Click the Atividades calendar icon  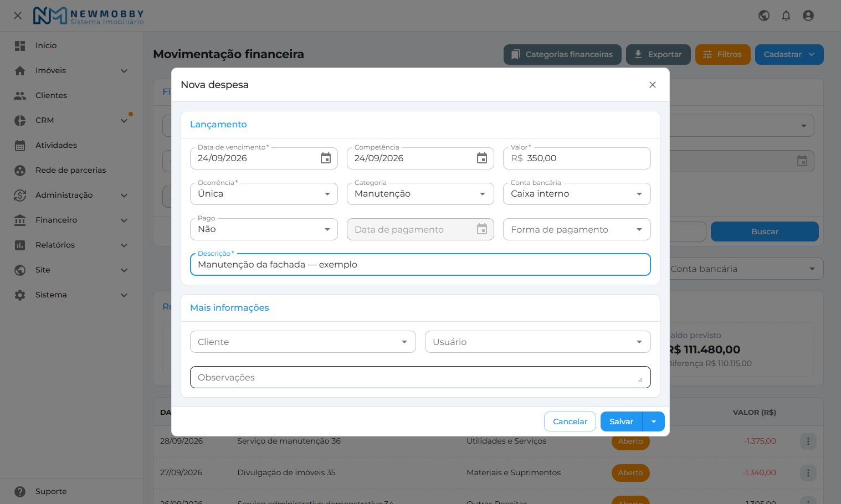20,145
